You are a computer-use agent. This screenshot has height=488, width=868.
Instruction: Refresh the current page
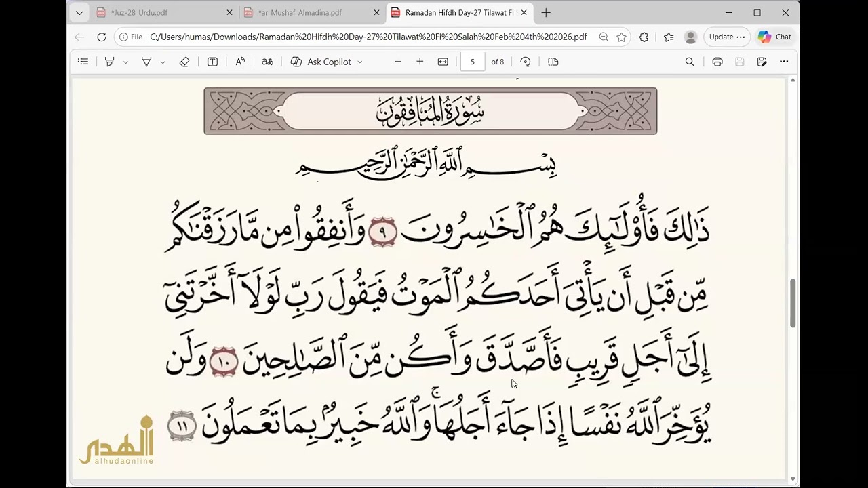click(x=102, y=37)
